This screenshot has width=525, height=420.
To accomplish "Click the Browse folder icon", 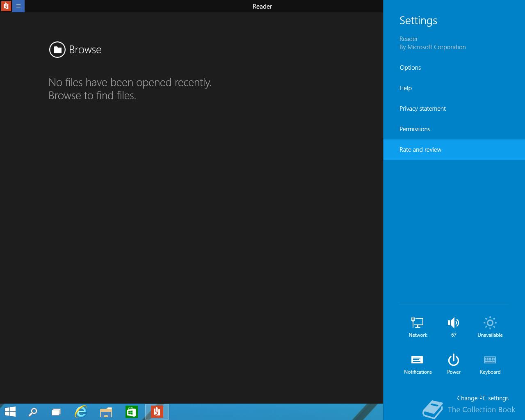I will point(57,50).
